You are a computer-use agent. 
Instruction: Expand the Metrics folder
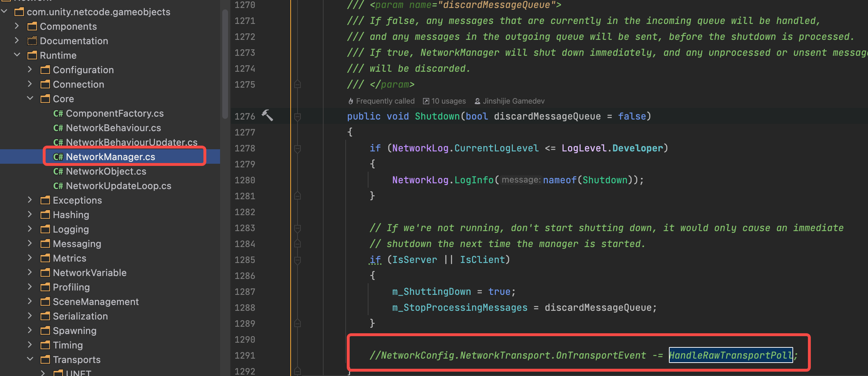coord(30,258)
